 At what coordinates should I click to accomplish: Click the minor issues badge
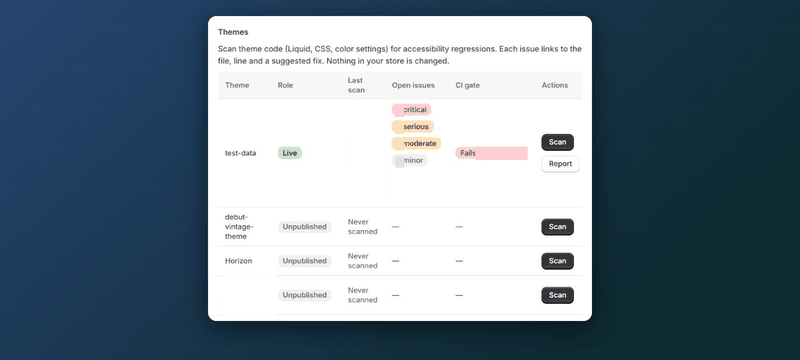pos(410,160)
